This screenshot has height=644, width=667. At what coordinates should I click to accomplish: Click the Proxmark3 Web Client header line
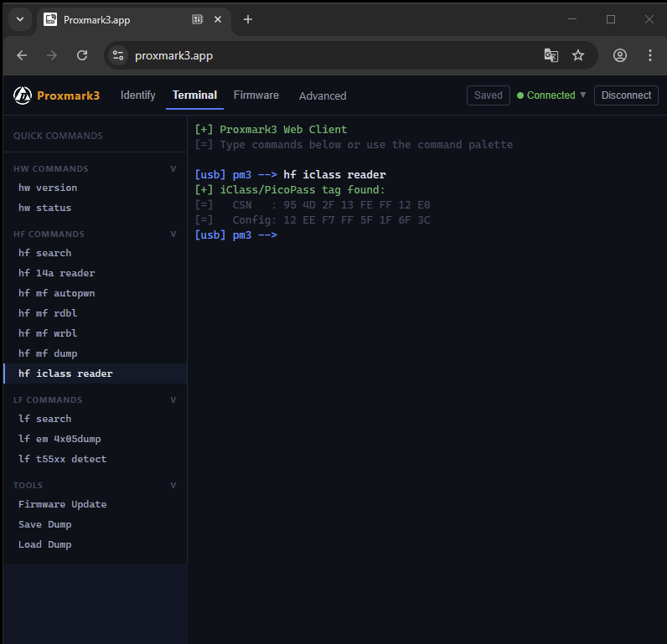271,130
